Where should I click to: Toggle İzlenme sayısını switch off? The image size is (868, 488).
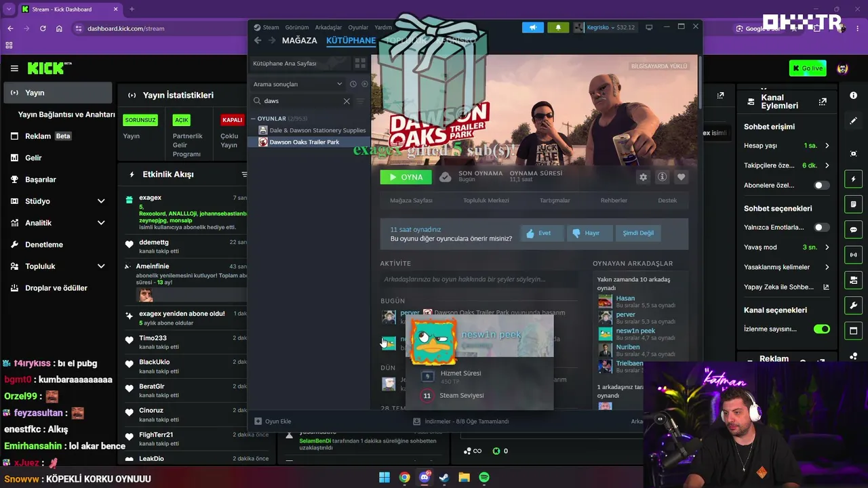point(822,329)
